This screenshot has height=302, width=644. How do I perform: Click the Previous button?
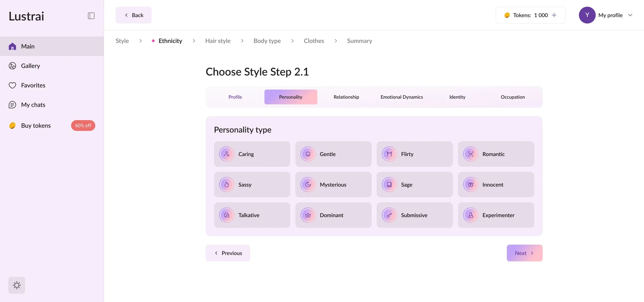click(x=228, y=253)
